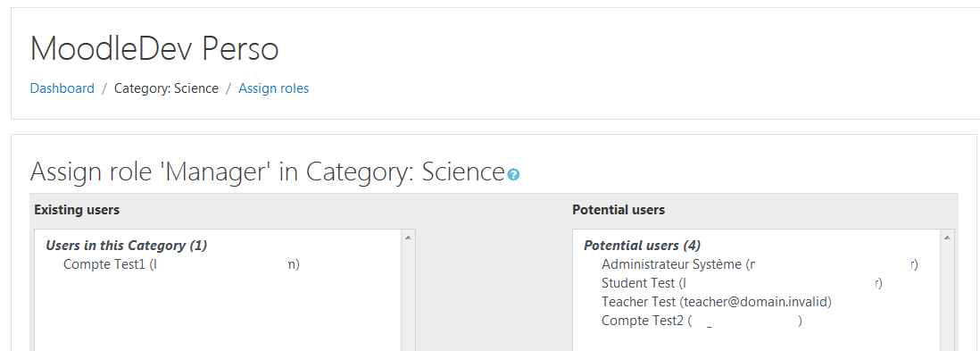The width and height of the screenshot is (980, 351).
Task: Go to the Dashboard breadcrumb link
Action: tap(62, 88)
